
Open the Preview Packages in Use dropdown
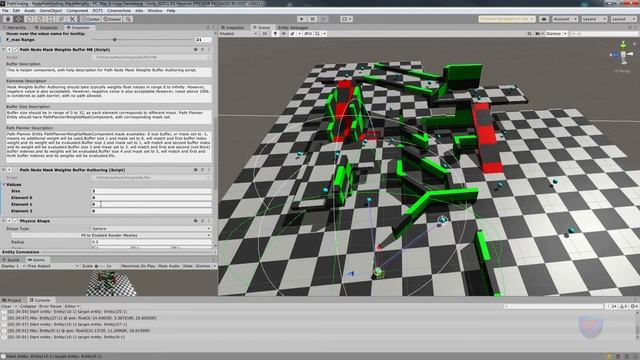click(x=507, y=19)
